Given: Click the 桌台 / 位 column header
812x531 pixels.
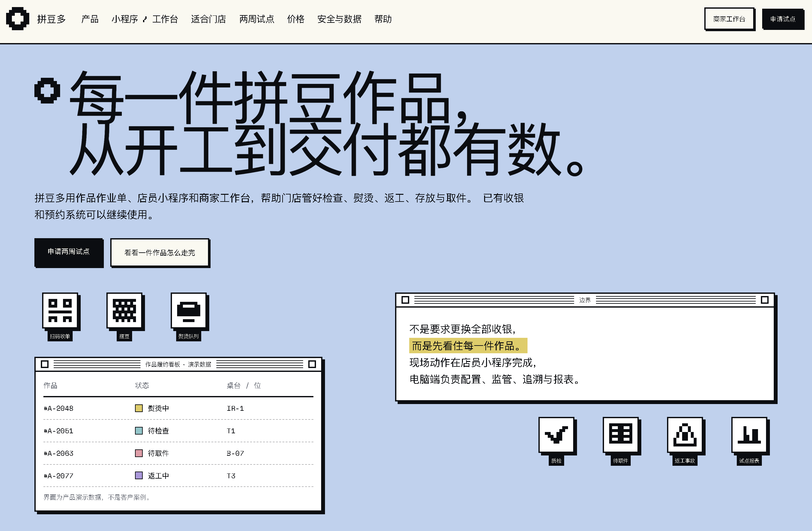Looking at the screenshot, I should coord(244,385).
